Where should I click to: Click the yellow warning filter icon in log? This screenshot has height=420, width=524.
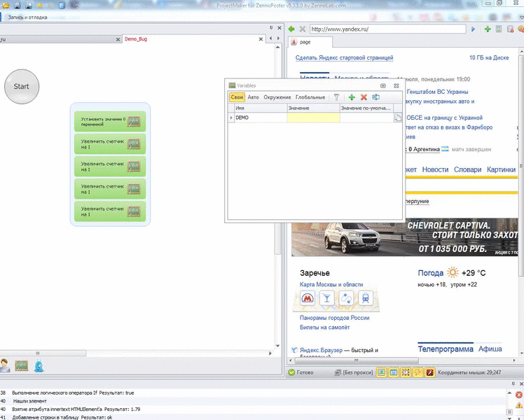(519, 405)
